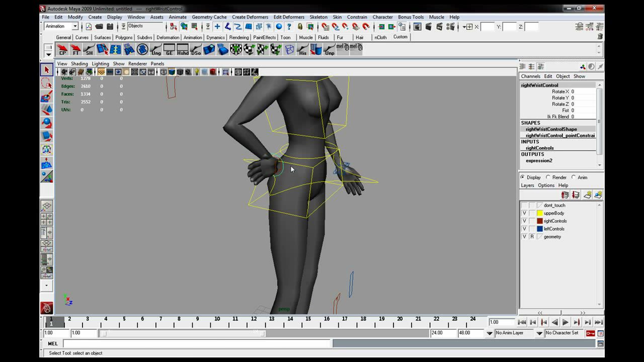The height and width of the screenshot is (362, 644).
Task: Click the Ung shelf button
Action: 156,49
